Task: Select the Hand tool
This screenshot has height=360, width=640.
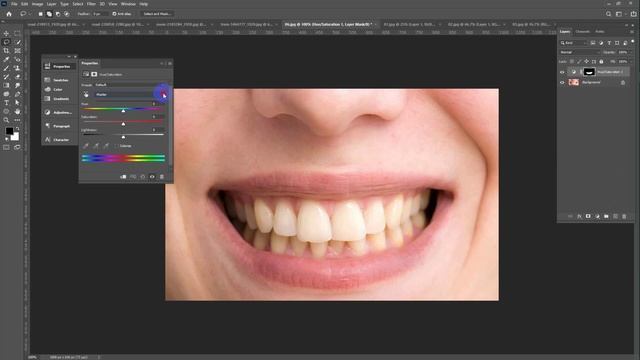Action: click(x=17, y=111)
